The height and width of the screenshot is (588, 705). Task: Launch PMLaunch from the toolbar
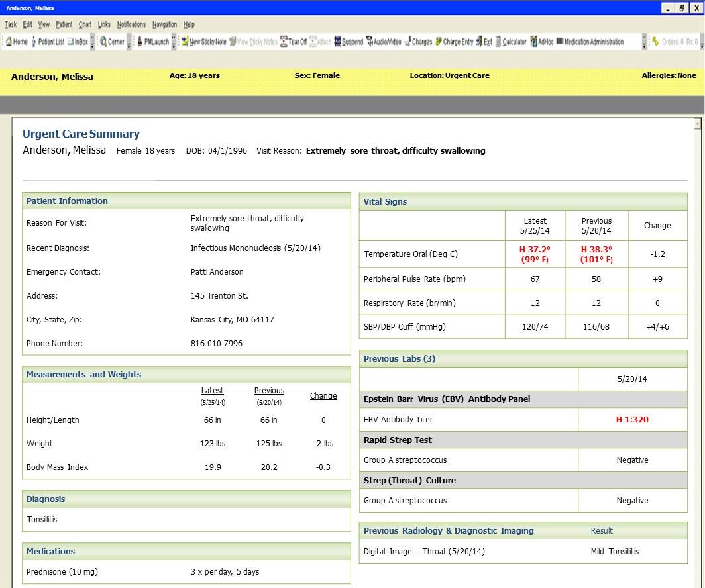[x=153, y=42]
